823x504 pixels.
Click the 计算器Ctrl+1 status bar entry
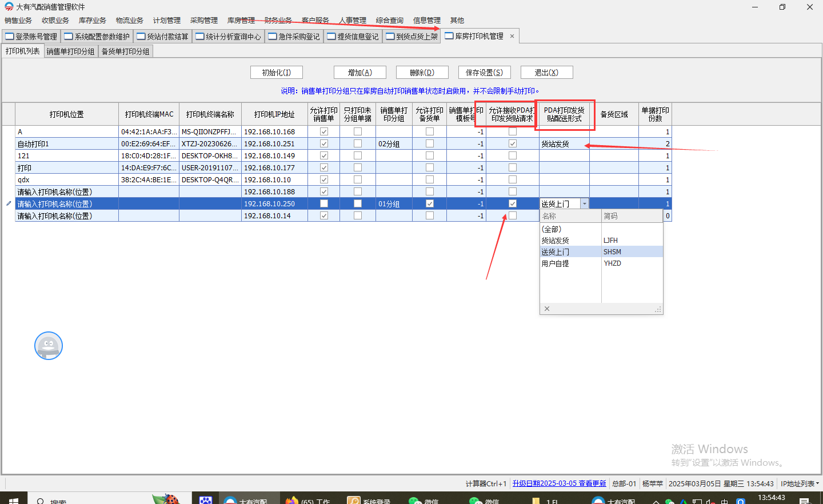click(x=486, y=483)
